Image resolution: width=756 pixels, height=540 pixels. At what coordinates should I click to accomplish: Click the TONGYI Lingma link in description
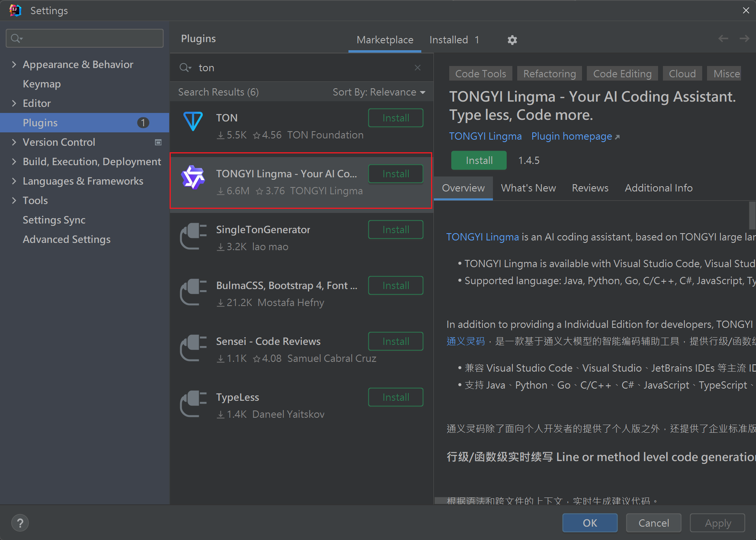click(482, 237)
